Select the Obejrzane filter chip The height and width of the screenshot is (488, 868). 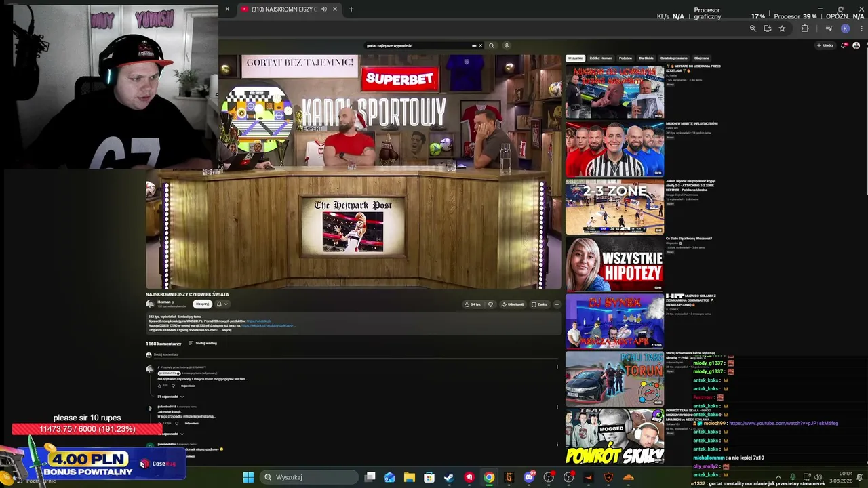coord(702,58)
